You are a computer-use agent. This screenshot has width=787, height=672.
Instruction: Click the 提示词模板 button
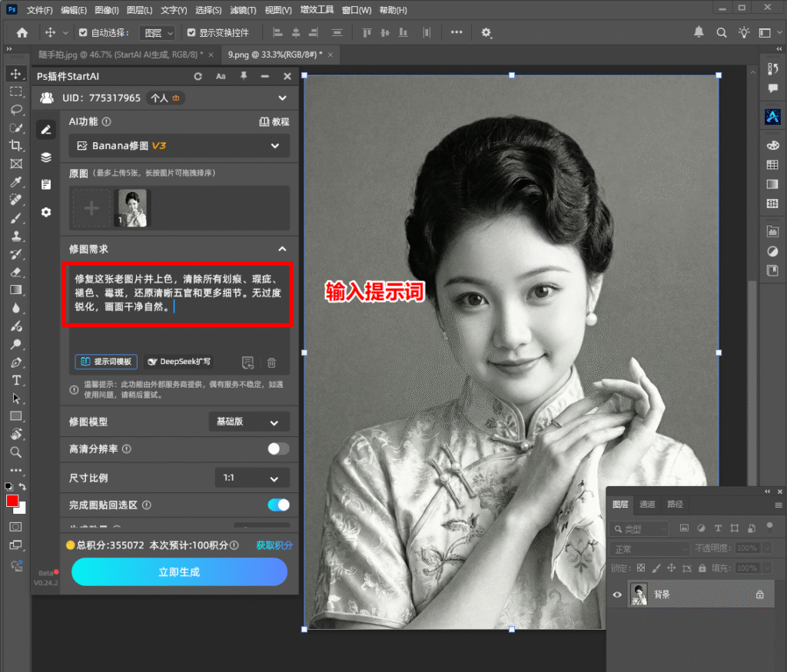106,362
